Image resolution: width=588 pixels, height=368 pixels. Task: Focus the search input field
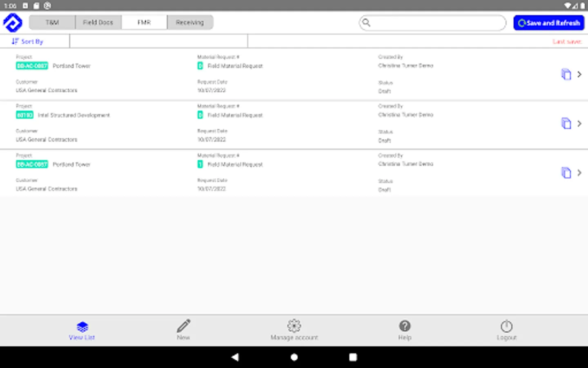(432, 23)
